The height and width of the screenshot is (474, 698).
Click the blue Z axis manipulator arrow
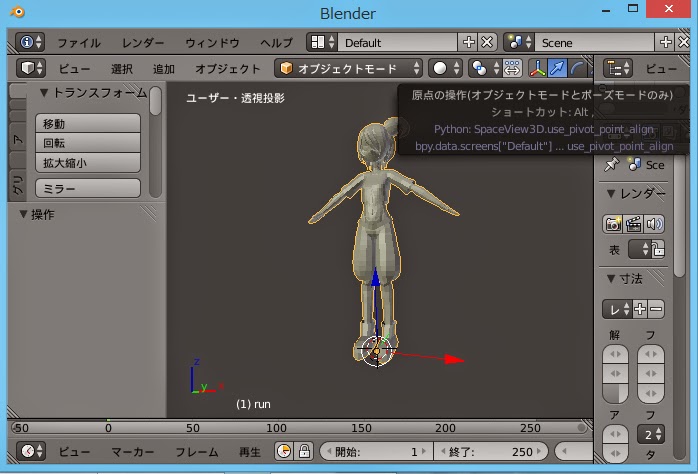pyautogui.click(x=376, y=278)
